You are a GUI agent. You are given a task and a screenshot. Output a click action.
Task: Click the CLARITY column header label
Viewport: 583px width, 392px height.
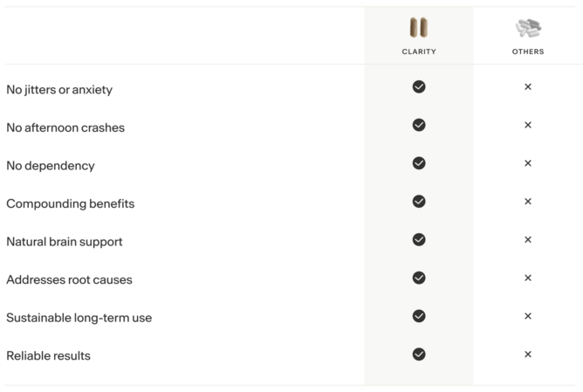419,52
